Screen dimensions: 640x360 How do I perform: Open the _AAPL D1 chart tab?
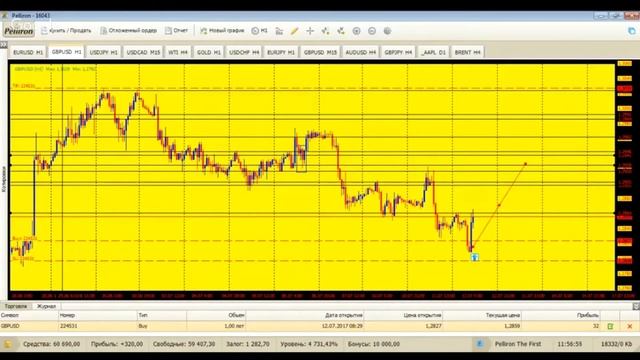click(433, 52)
